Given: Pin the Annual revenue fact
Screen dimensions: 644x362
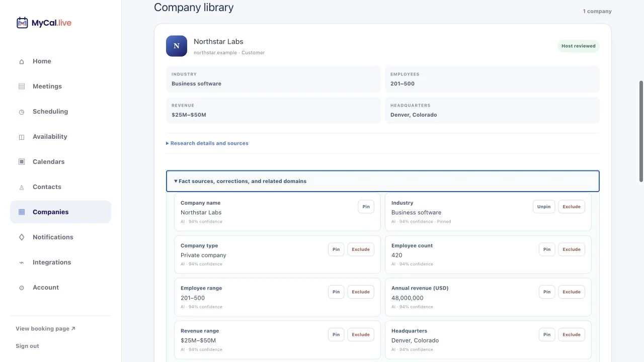Looking at the screenshot, I should point(547,292).
